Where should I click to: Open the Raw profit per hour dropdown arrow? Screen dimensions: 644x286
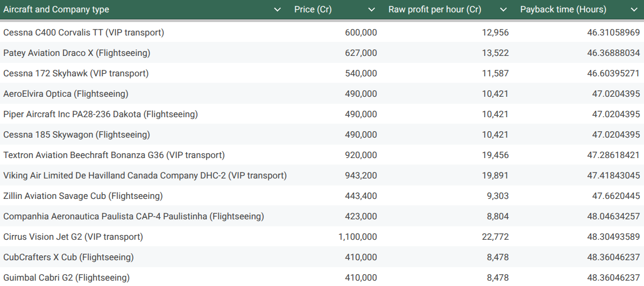click(504, 10)
